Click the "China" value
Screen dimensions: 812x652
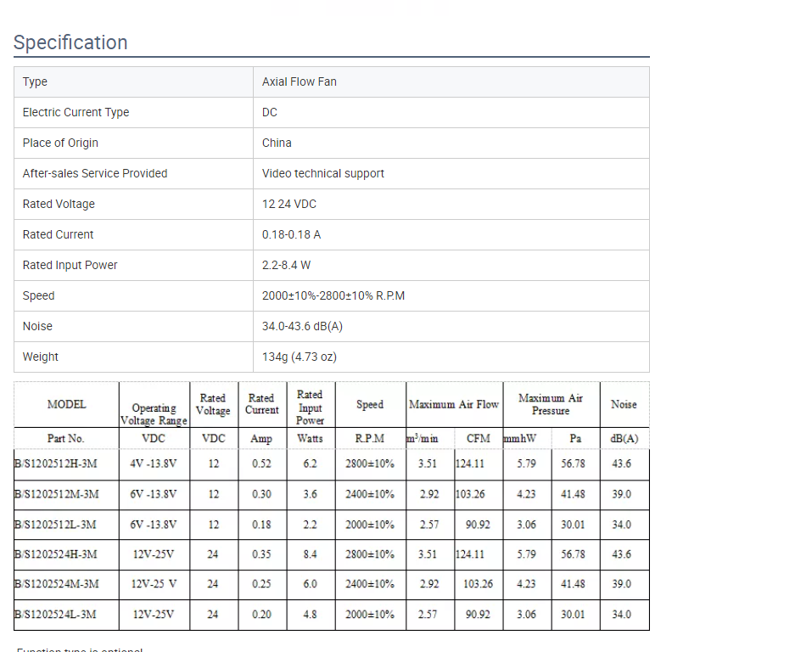tap(277, 143)
